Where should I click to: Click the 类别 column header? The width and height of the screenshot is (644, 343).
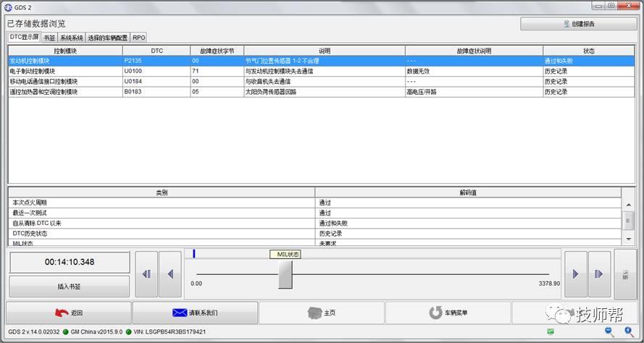point(162,192)
